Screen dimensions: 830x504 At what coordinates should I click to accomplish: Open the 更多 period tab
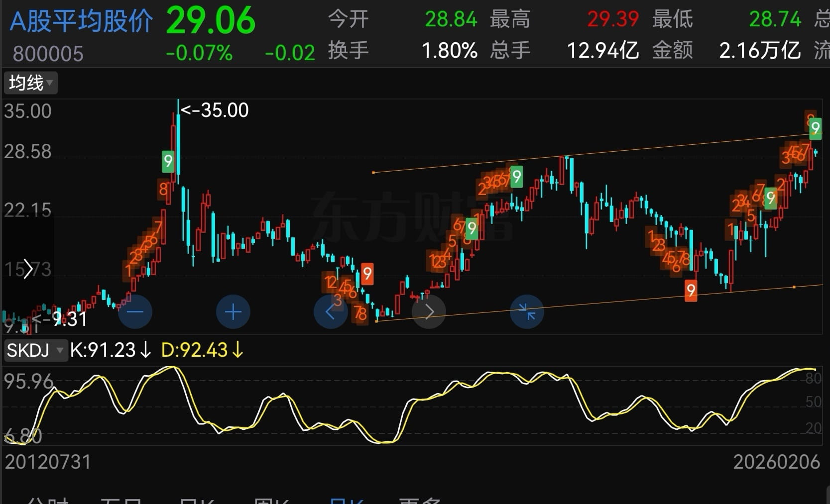tap(419, 500)
